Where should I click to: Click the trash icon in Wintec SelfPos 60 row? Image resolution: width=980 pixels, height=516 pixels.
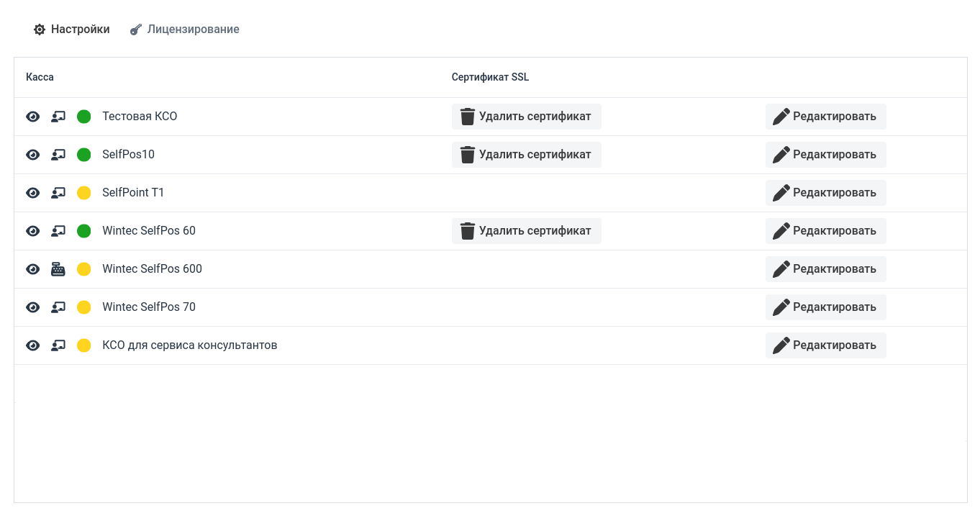pos(468,231)
